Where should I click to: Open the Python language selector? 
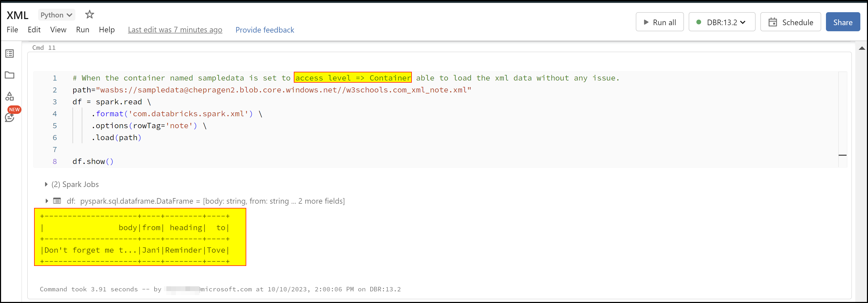[56, 15]
